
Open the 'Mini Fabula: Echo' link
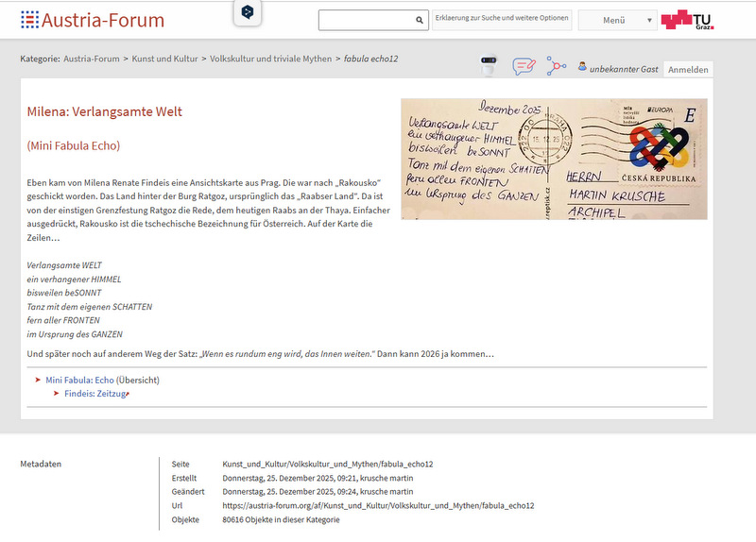(x=79, y=380)
